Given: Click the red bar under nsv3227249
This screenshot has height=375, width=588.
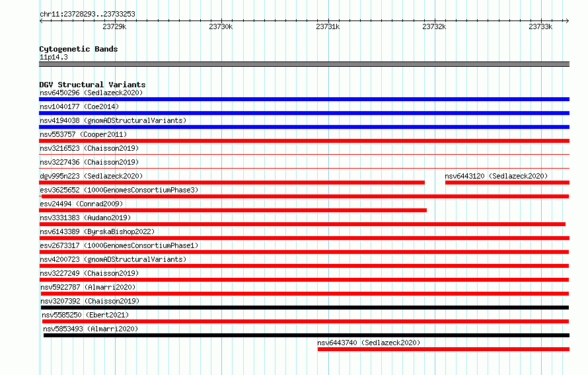Looking at the screenshot, I should (x=304, y=280).
